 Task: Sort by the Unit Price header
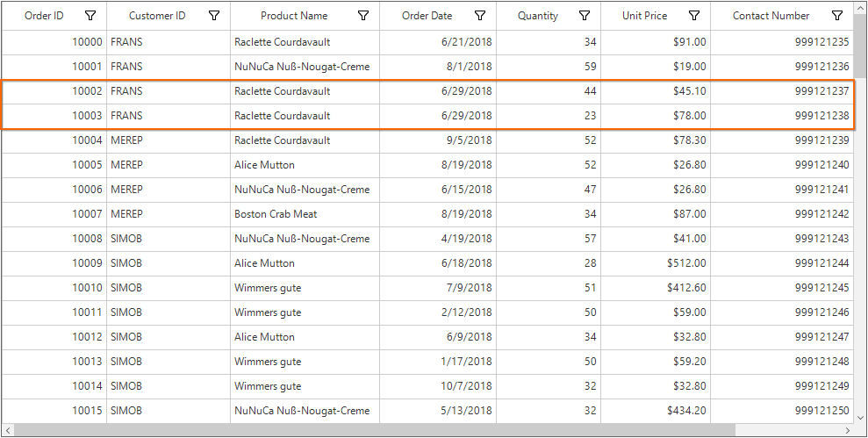[x=644, y=16]
